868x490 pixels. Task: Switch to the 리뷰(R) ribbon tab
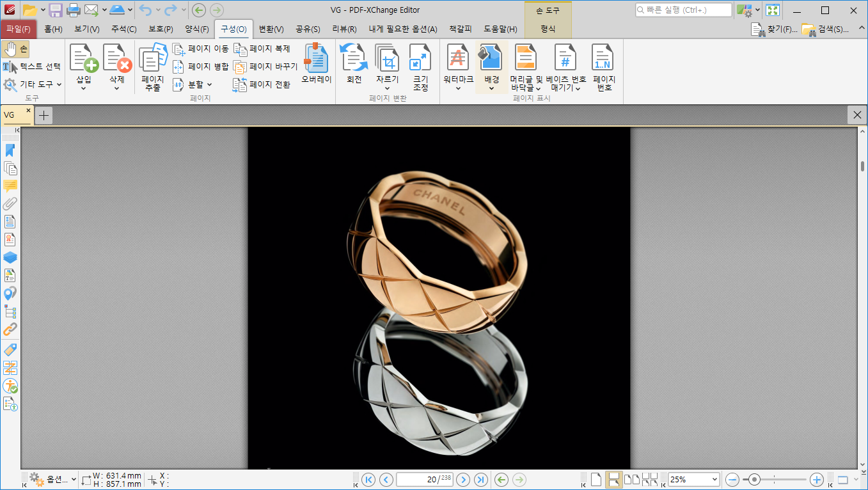(x=344, y=29)
